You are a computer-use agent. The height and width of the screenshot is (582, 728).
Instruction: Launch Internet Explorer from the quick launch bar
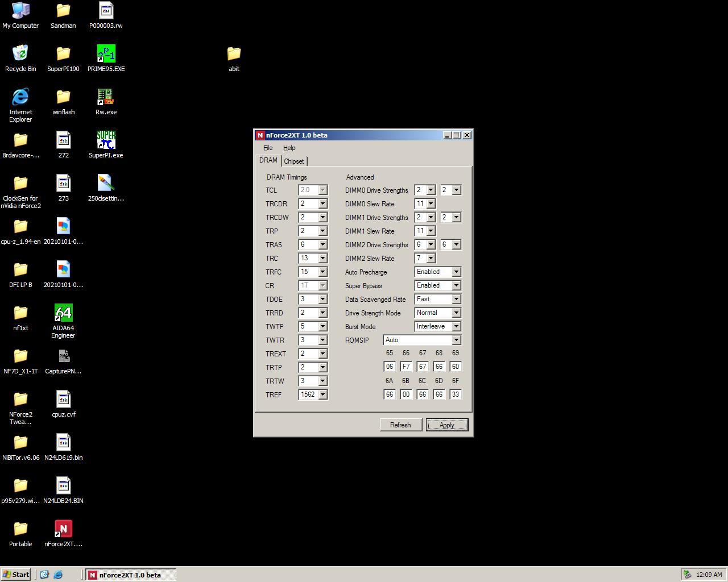pos(58,575)
